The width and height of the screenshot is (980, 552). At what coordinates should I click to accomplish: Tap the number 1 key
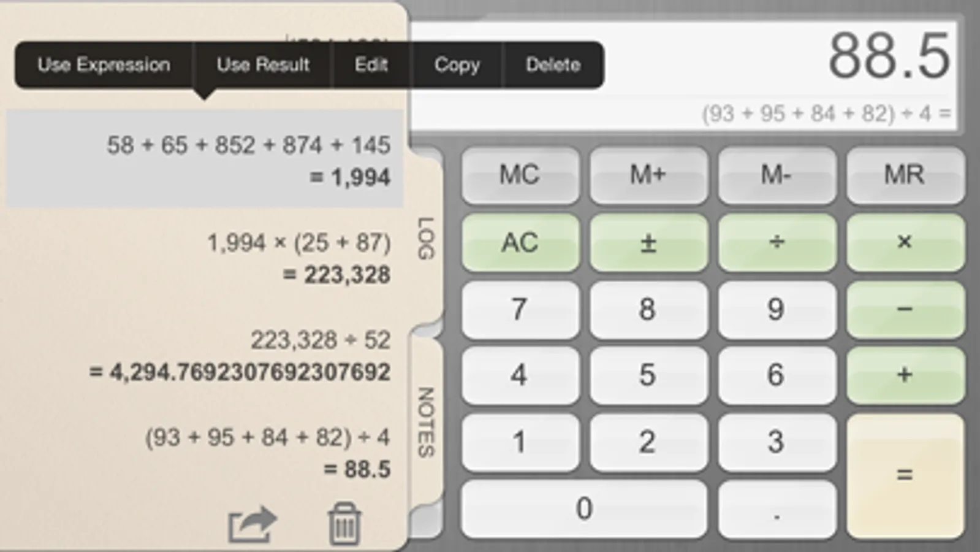(520, 442)
